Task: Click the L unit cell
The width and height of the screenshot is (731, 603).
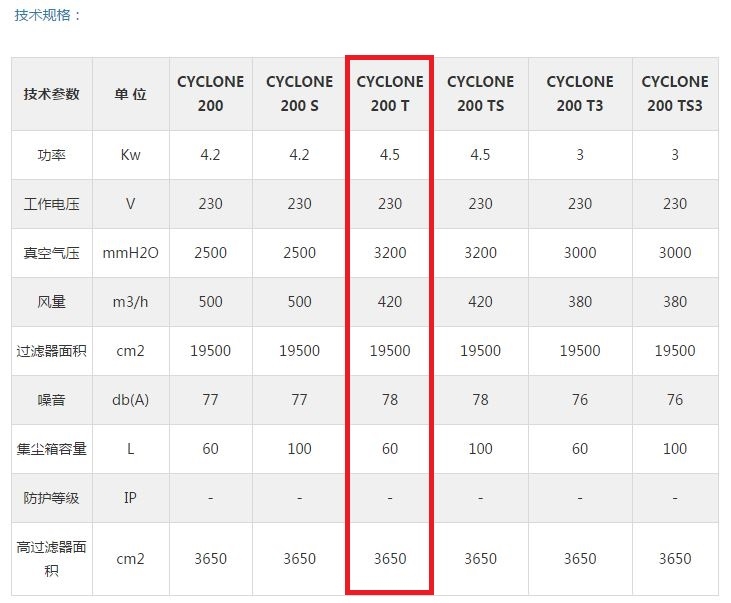Action: pos(131,449)
